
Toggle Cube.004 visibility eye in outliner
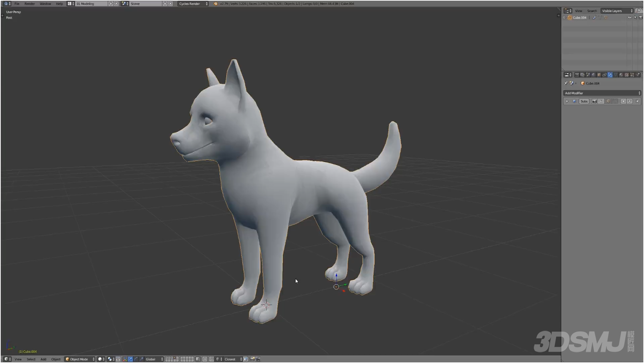pos(630,18)
